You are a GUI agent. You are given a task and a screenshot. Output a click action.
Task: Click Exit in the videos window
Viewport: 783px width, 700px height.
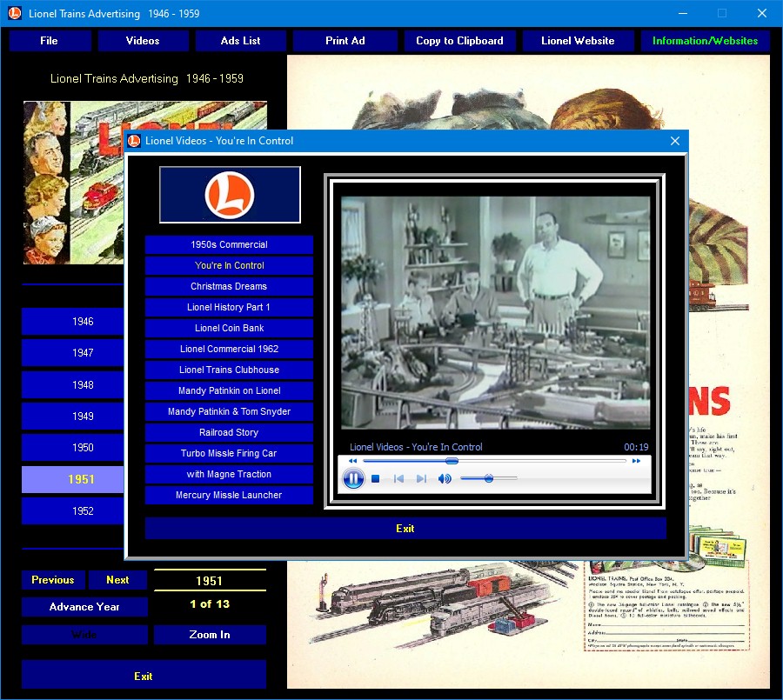pos(405,528)
